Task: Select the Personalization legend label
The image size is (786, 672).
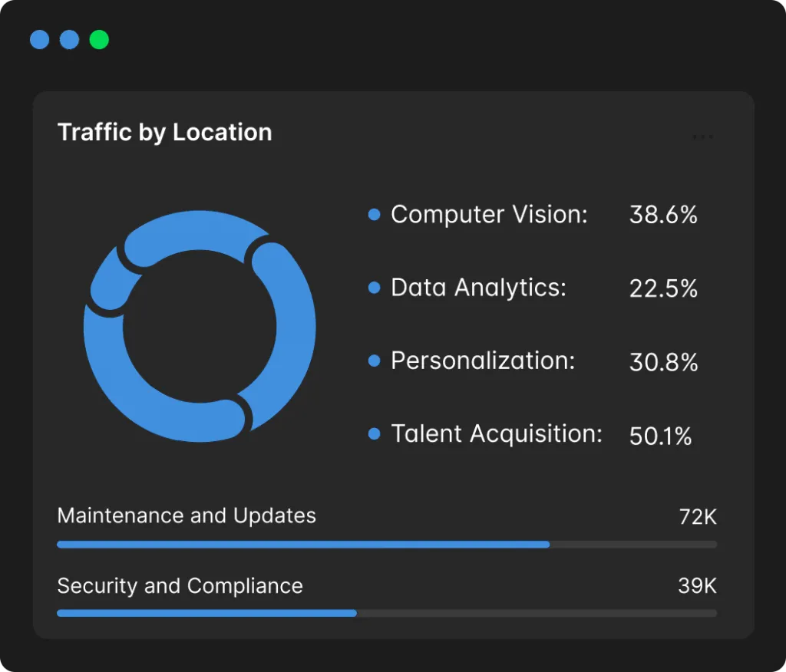Action: [483, 361]
